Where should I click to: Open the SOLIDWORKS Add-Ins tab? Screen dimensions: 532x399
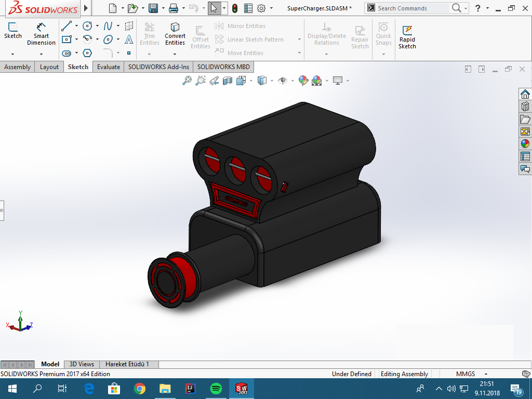(158, 67)
